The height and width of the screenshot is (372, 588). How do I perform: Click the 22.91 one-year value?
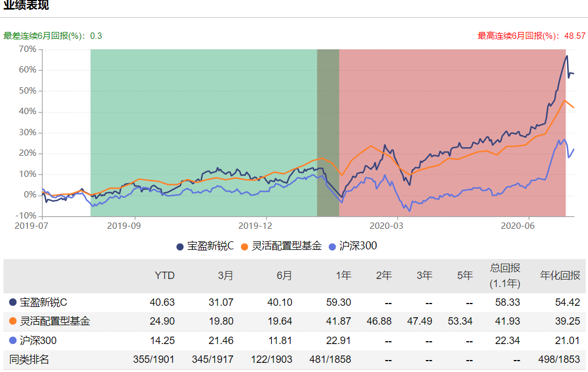pos(339,341)
